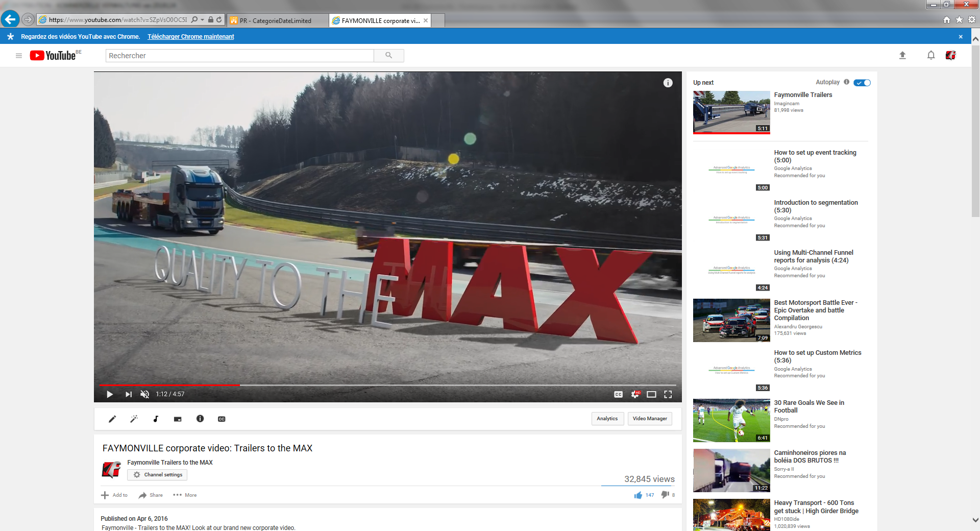Image resolution: width=980 pixels, height=531 pixels.
Task: Click Add to playlist
Action: point(114,495)
